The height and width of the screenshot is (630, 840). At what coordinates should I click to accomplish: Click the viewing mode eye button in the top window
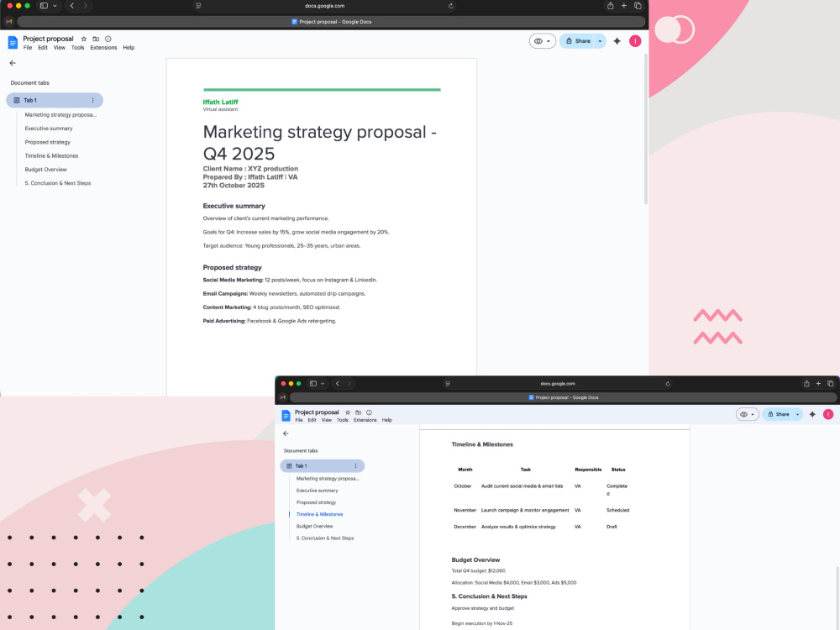pos(542,40)
